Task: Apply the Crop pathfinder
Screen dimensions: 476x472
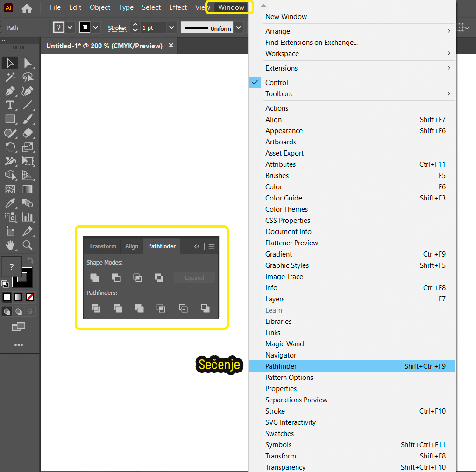Action: pyautogui.click(x=161, y=308)
